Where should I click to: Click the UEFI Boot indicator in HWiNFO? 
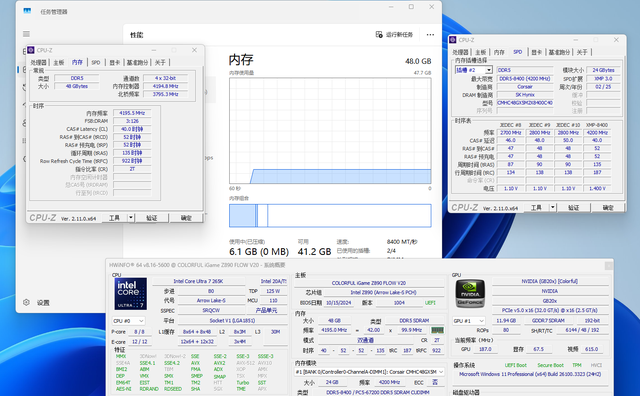516,365
